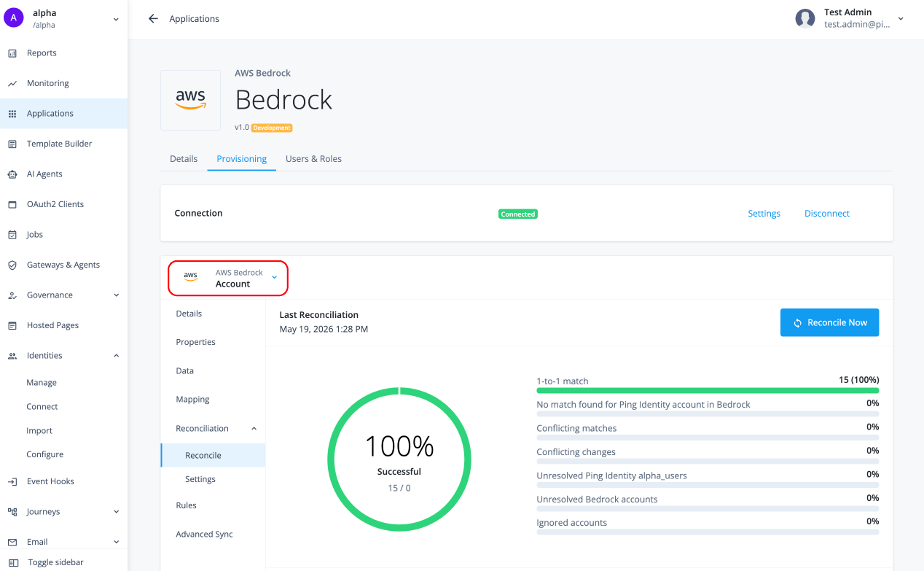The image size is (924, 571).
Task: Click the 15 (100%) value
Action: coord(858,380)
